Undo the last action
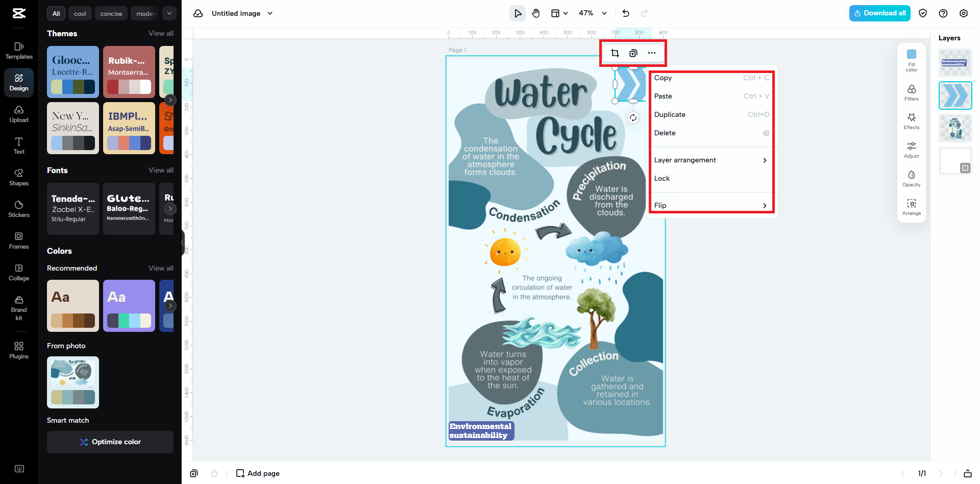Screen dimensions: 980x484 [626, 13]
